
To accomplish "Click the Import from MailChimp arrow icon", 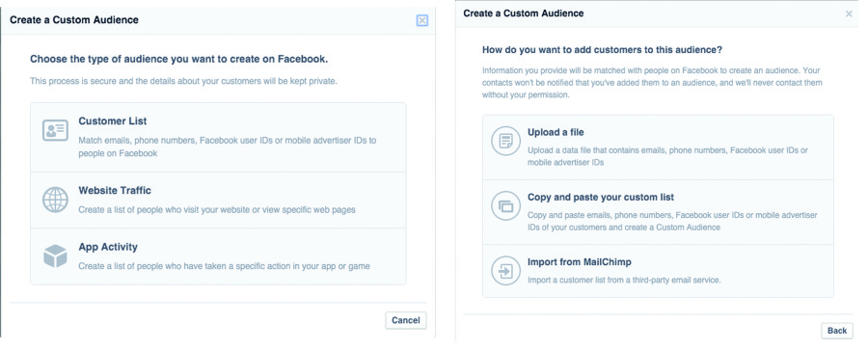I will (x=505, y=271).
